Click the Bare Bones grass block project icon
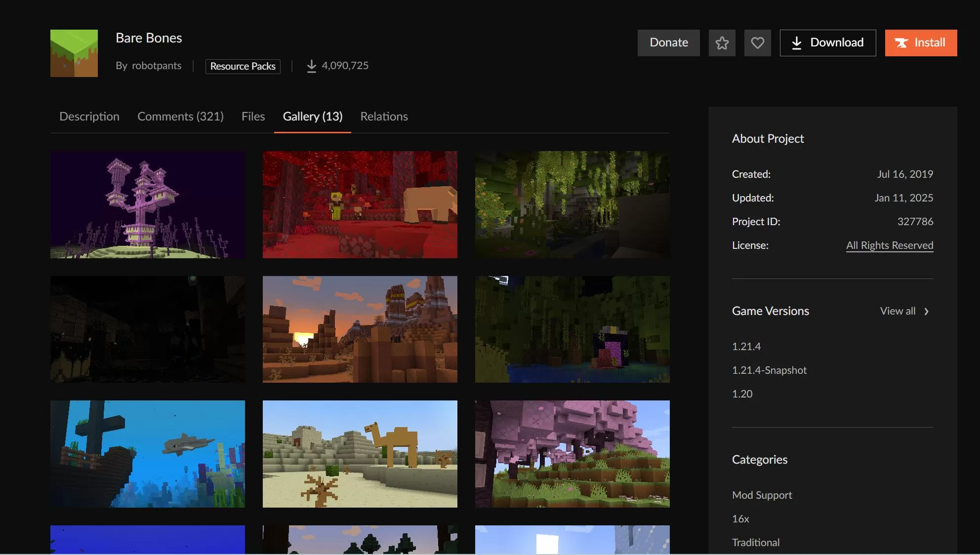The height and width of the screenshot is (555, 980). tap(74, 53)
